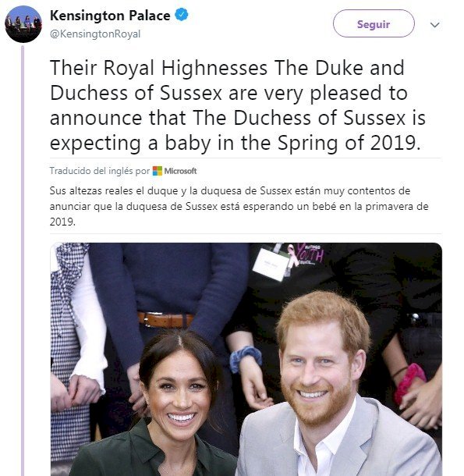Click the blue verified badge icon
Viewport: 464px width, 476px height.
[182, 15]
